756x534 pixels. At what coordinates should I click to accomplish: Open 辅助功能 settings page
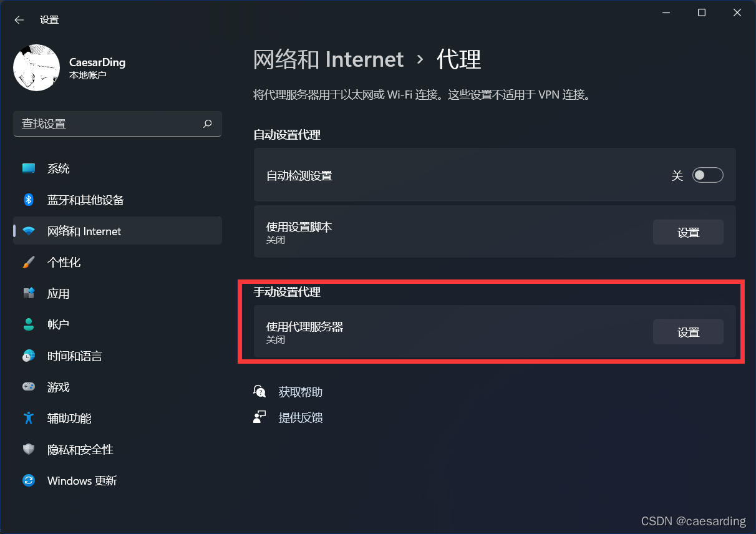[117, 418]
